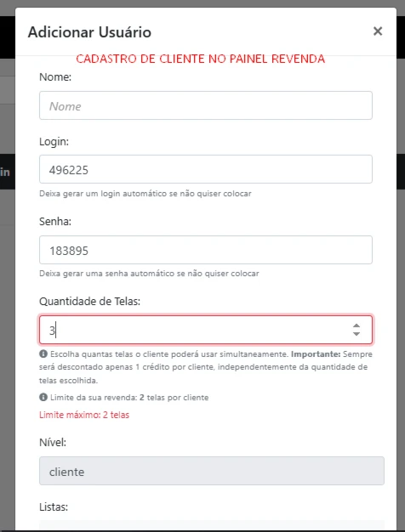Image resolution: width=405 pixels, height=532 pixels.
Task: Click the Nível field showing cliente
Action: click(212, 471)
